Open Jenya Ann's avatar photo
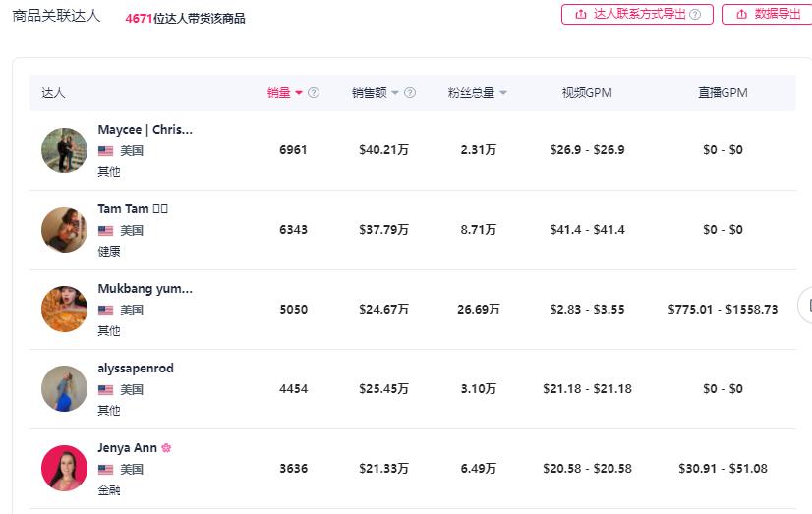Image resolution: width=812 pixels, height=514 pixels. coord(64,469)
